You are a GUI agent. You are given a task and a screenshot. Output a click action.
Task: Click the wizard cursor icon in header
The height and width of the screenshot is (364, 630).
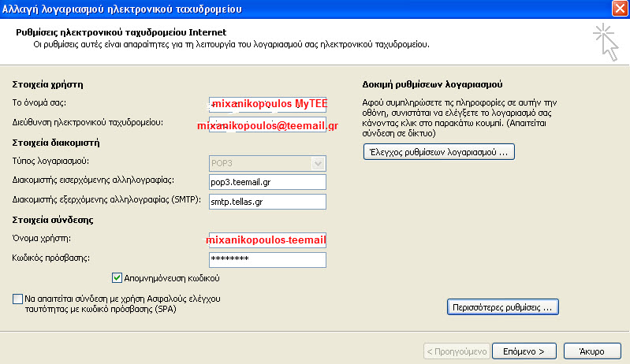pyautogui.click(x=606, y=42)
